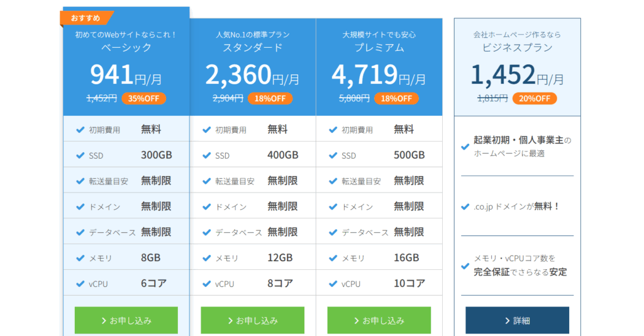Select the ベーシック plan header title

126,48
